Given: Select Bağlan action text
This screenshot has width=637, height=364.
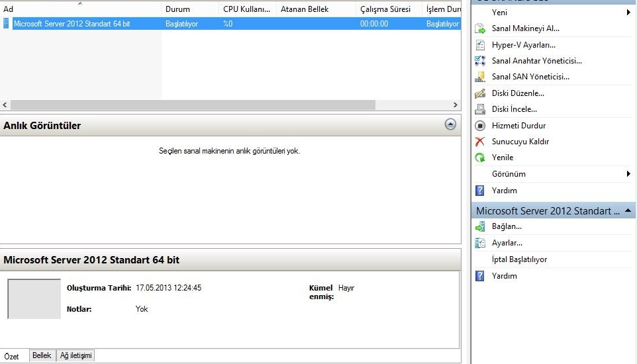Looking at the screenshot, I should click(507, 226).
